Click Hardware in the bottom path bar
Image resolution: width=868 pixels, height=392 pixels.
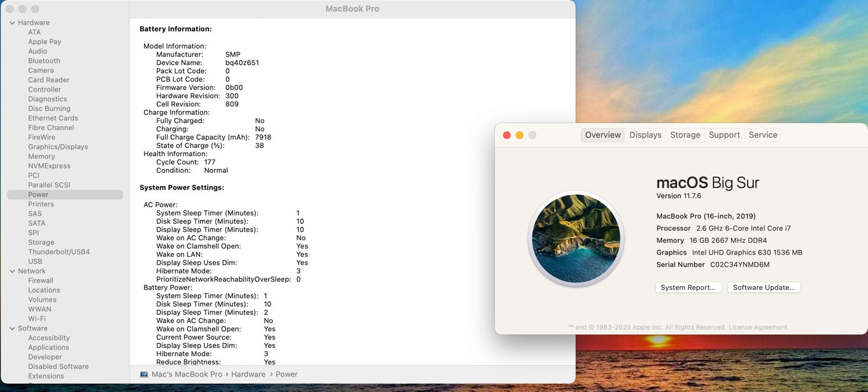coord(248,374)
